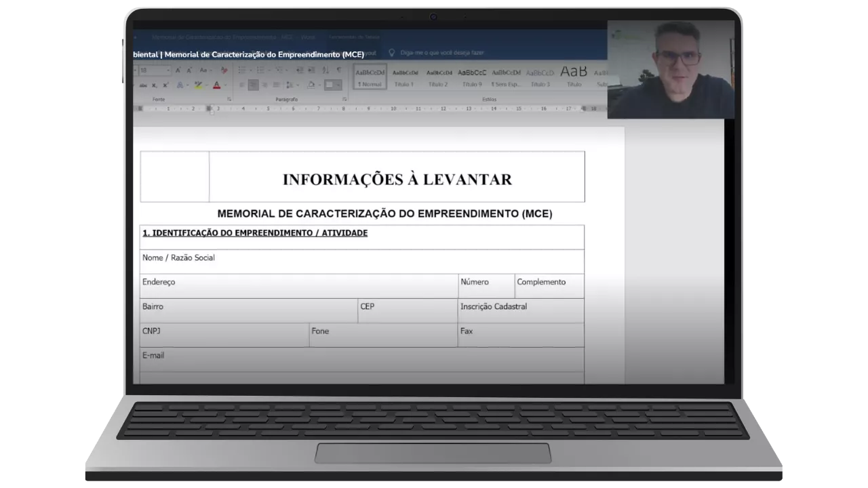868x488 pixels.
Task: Toggle strikethrough abc formatting
Action: point(144,85)
